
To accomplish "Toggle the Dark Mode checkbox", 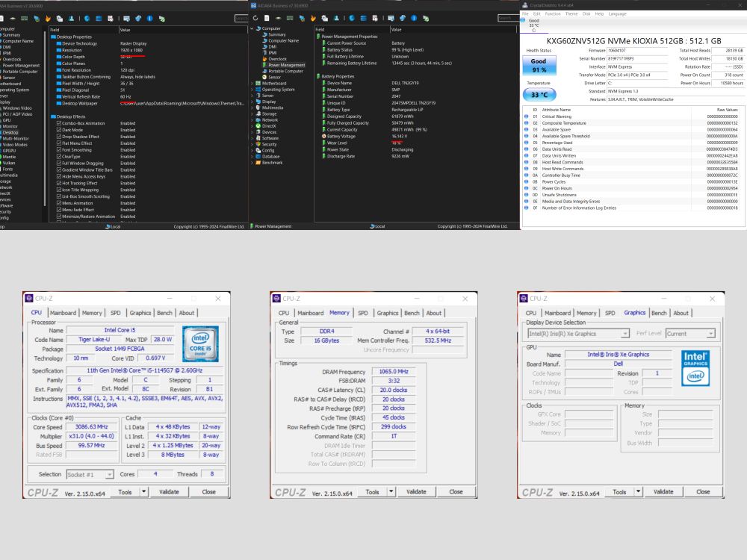I will [60, 130].
